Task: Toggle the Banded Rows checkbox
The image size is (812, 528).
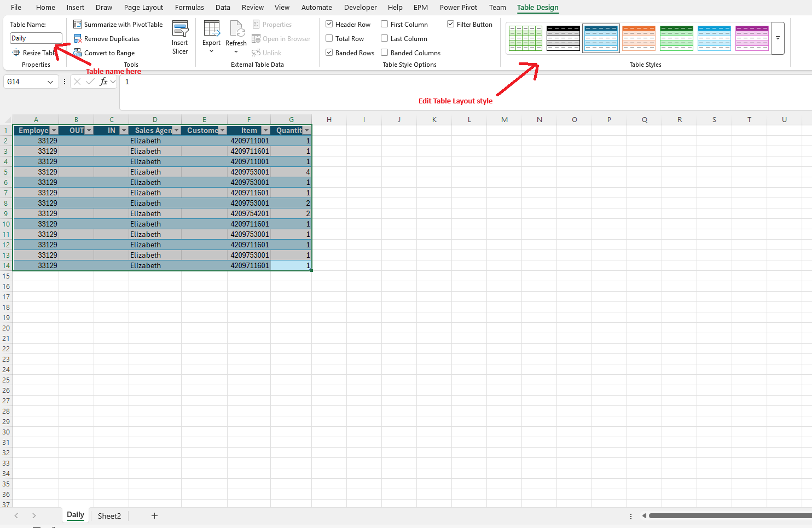Action: tap(329, 53)
